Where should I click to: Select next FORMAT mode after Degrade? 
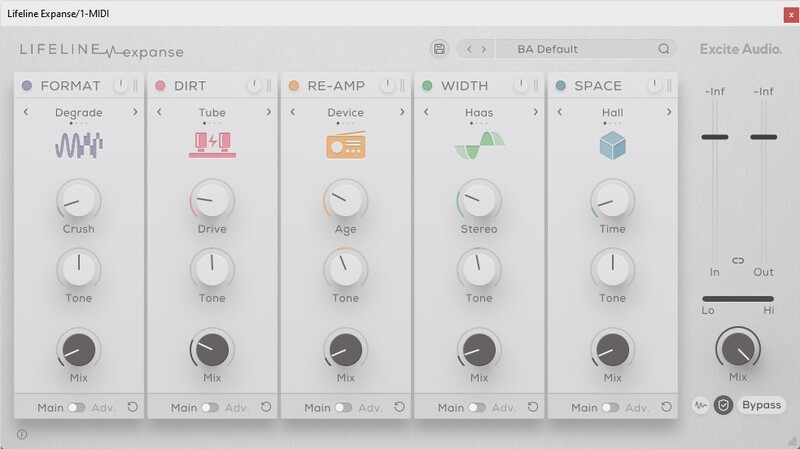(x=135, y=112)
